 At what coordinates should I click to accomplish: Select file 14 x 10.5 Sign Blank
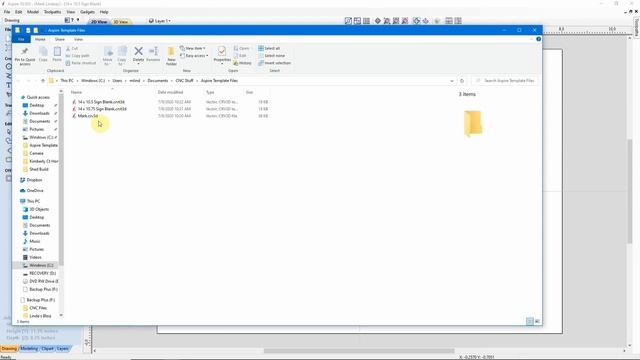[101, 102]
